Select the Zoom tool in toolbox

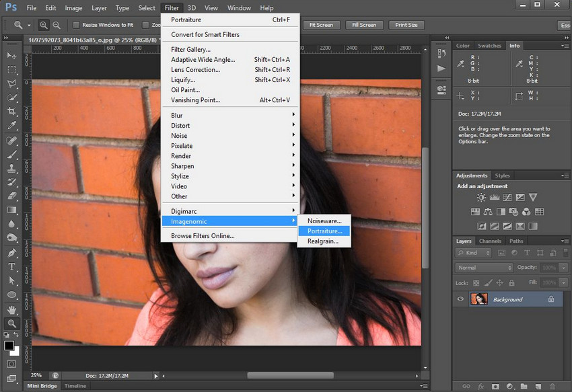[11, 323]
